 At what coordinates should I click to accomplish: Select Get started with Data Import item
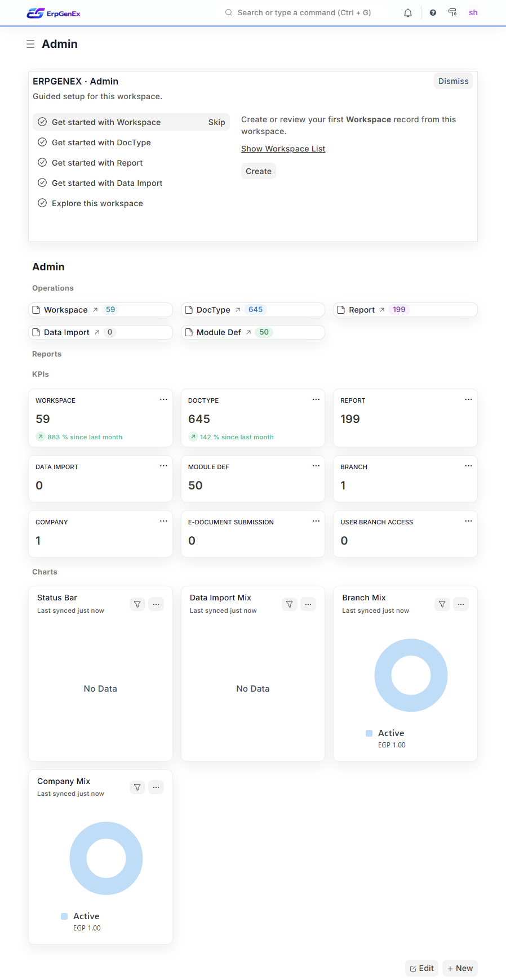[107, 183]
